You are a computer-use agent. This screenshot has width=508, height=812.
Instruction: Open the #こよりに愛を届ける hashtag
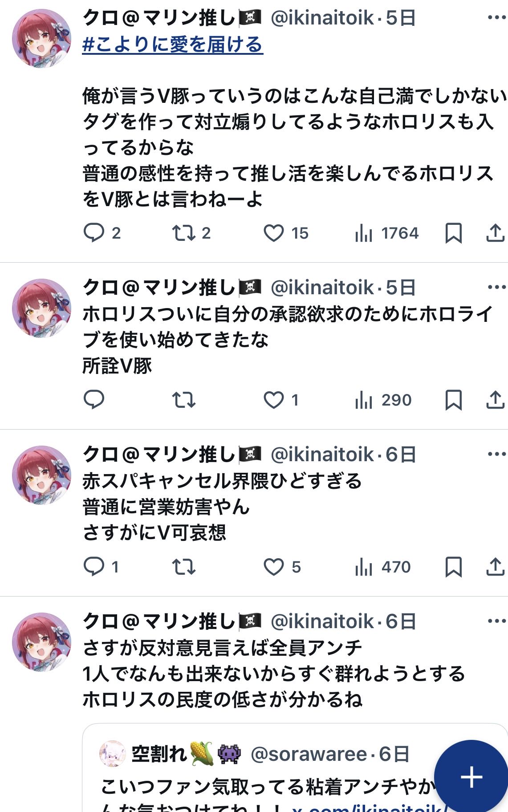coord(173,45)
